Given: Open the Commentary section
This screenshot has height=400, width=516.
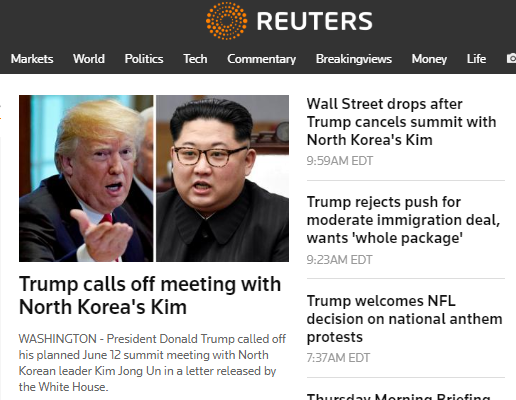Looking at the screenshot, I should [262, 59].
